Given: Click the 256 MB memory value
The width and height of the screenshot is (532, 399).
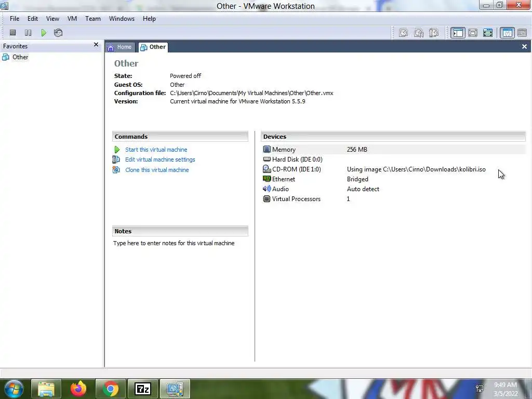Looking at the screenshot, I should (x=357, y=150).
